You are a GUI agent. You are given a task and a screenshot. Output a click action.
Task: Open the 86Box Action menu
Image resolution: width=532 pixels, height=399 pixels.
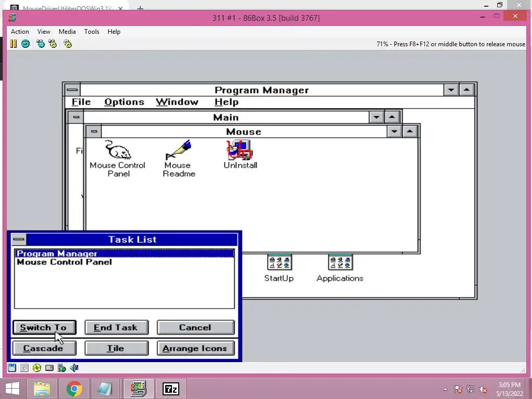(20, 32)
